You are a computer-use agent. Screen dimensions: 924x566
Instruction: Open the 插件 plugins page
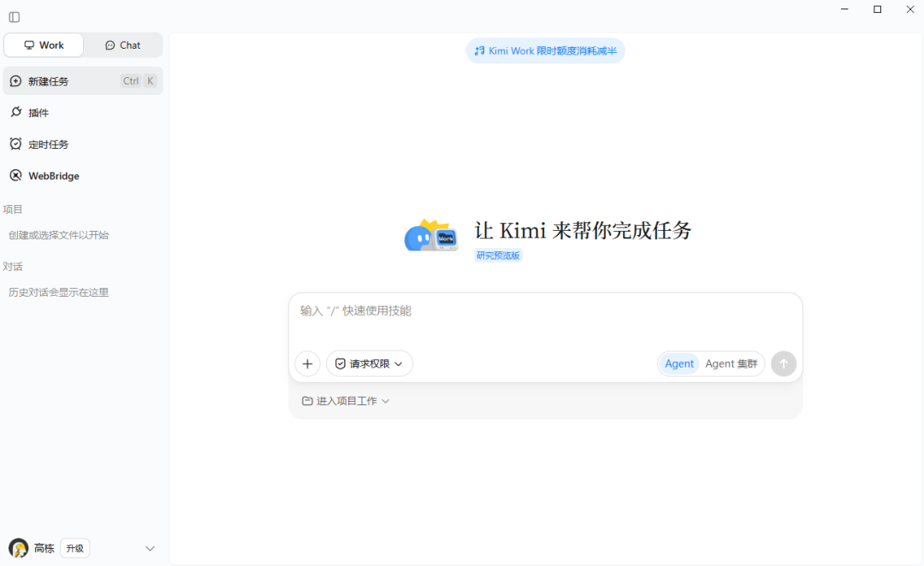point(83,113)
